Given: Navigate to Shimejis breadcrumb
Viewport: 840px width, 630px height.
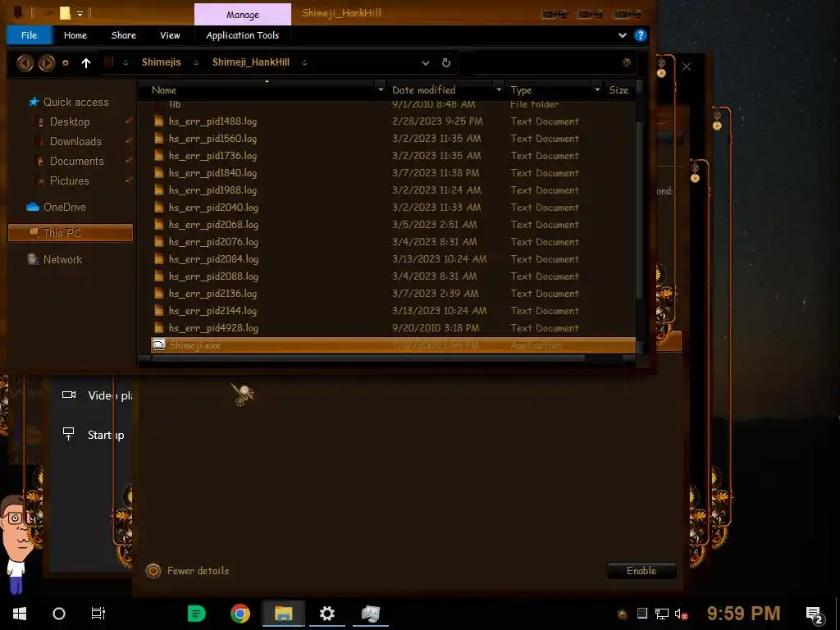Looking at the screenshot, I should click(162, 62).
